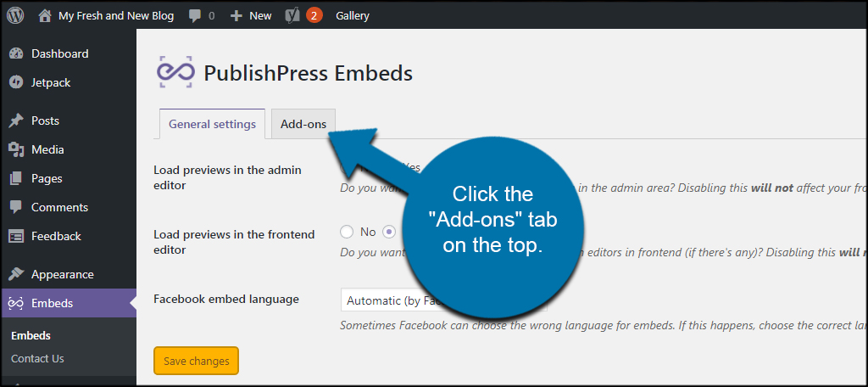This screenshot has height=387, width=868.
Task: Expand the + New menu in the admin bar
Action: pyautogui.click(x=251, y=16)
